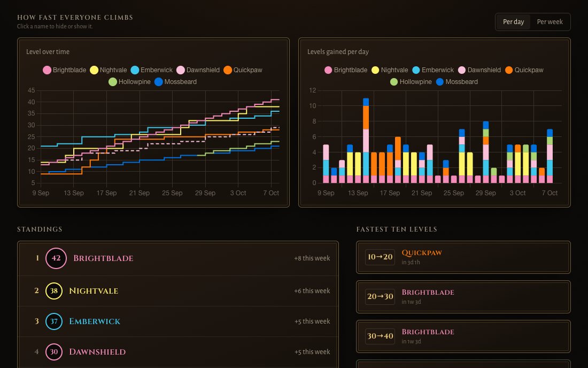The image size is (588, 368).
Task: Click Brightblade in the 30→40 card
Action: 428,332
